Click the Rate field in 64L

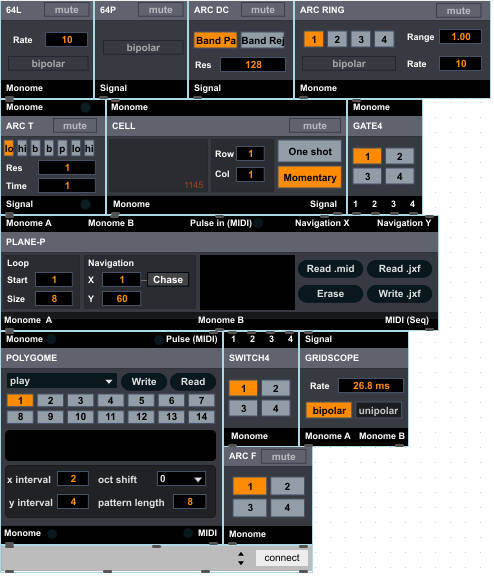pyautogui.click(x=66, y=39)
